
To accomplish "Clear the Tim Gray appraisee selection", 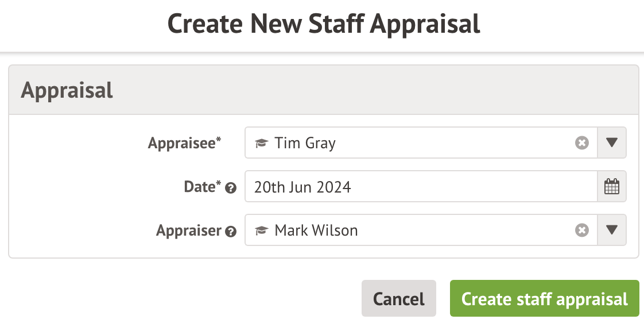I will 582,143.
